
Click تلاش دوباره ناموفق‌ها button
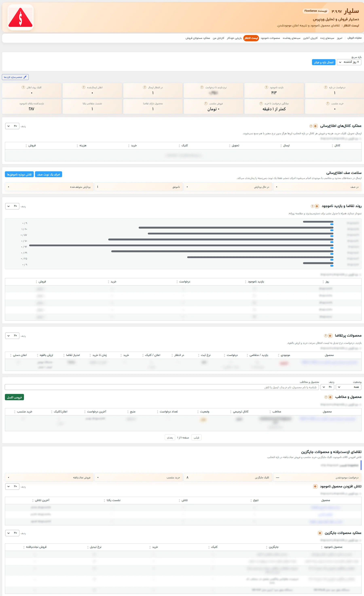click(19, 174)
